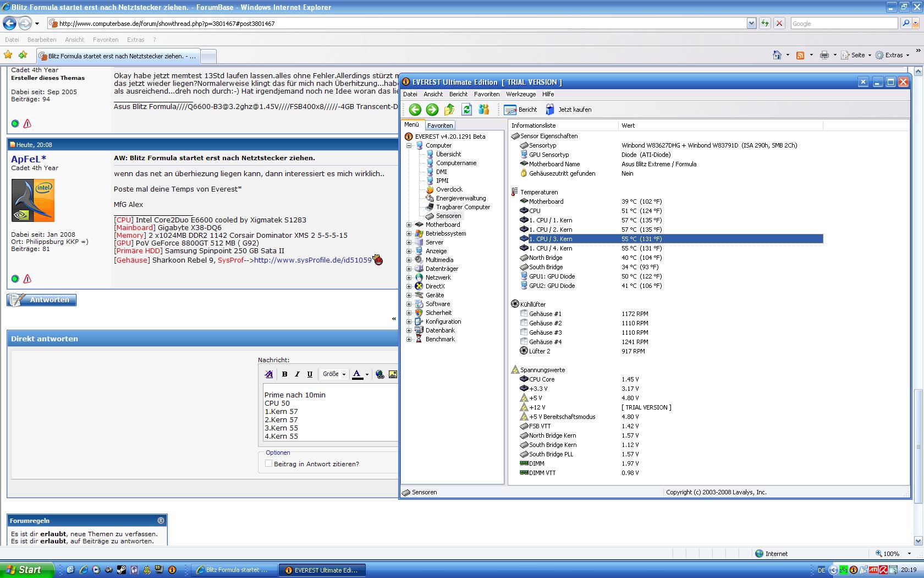Select Energieverwaltung tree item

[x=461, y=198]
